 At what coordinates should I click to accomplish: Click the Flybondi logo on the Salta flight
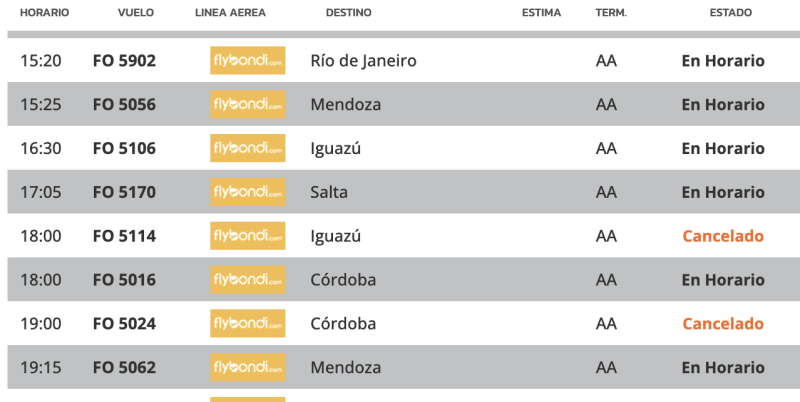(247, 192)
